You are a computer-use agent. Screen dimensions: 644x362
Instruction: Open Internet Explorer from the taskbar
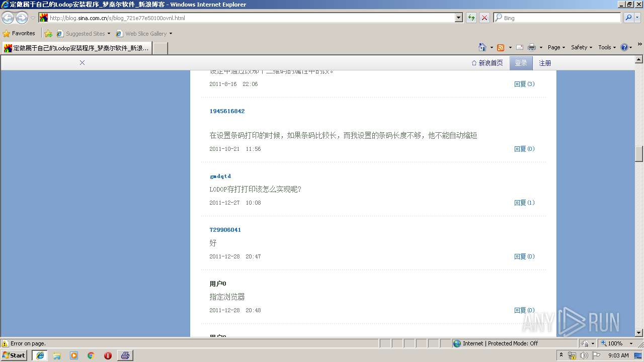click(x=40, y=355)
